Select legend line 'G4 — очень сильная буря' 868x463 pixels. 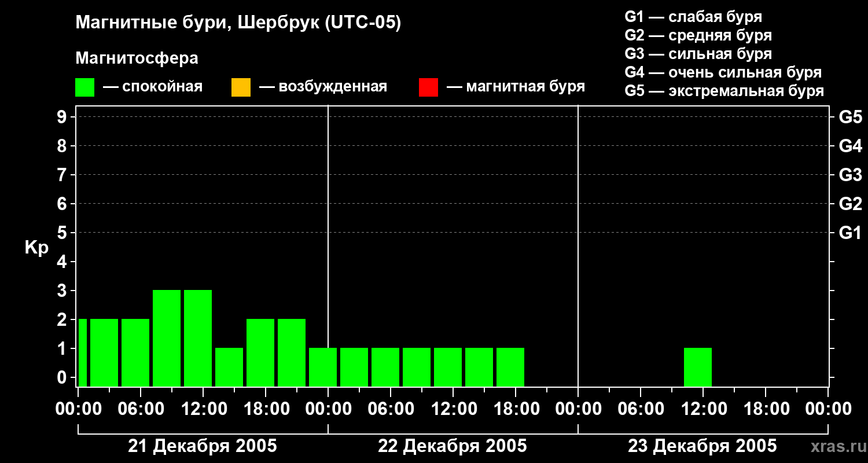pyautogui.click(x=723, y=72)
